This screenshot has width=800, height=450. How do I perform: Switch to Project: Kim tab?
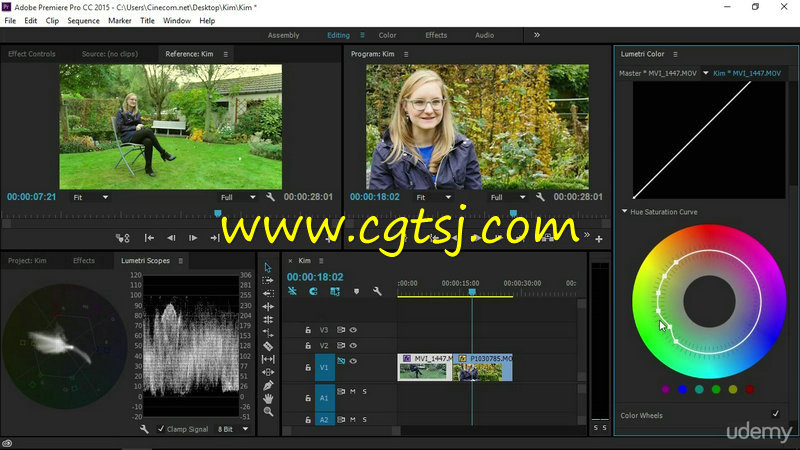pyautogui.click(x=27, y=261)
